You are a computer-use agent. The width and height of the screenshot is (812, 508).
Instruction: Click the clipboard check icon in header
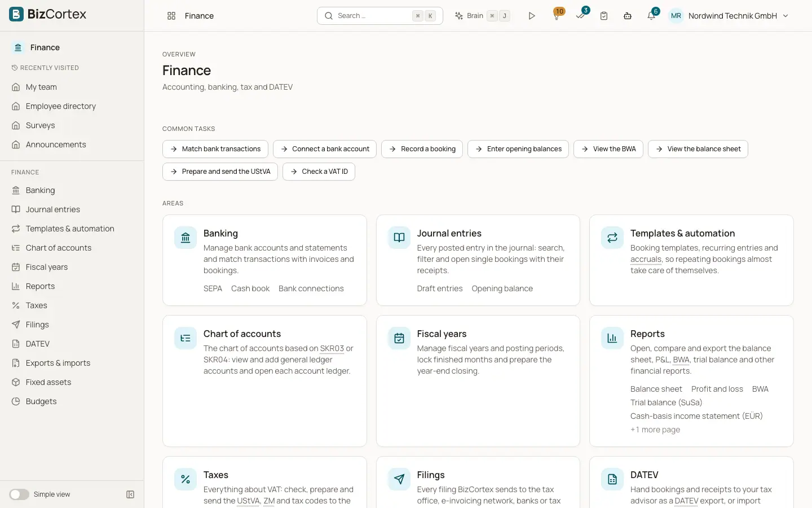tap(604, 16)
